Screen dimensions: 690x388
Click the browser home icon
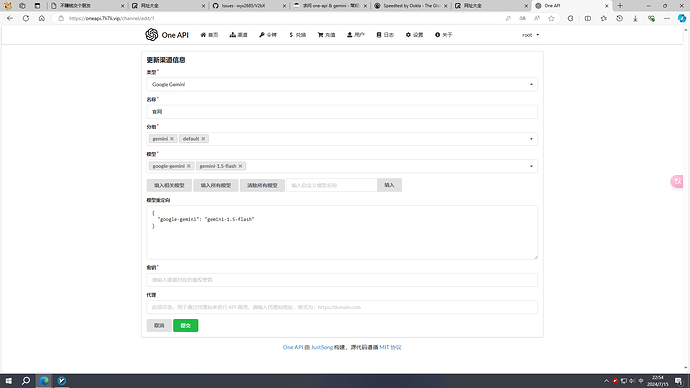[x=42, y=18]
